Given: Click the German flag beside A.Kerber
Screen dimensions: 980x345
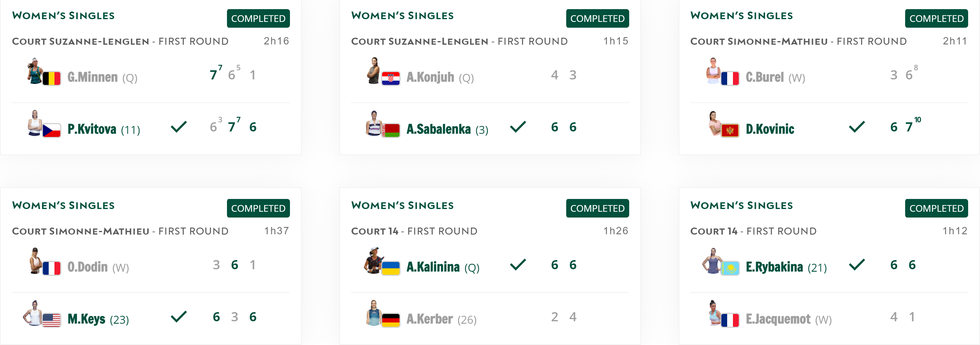Looking at the screenshot, I should [x=391, y=320].
